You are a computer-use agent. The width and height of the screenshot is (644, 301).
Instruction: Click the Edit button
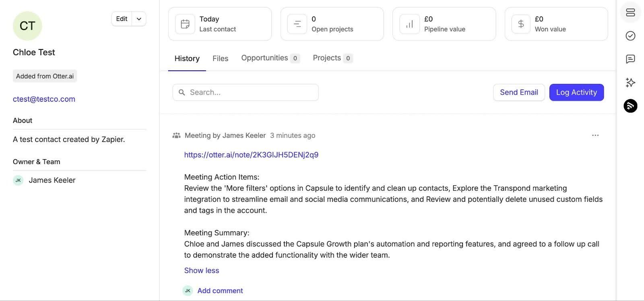(x=122, y=19)
